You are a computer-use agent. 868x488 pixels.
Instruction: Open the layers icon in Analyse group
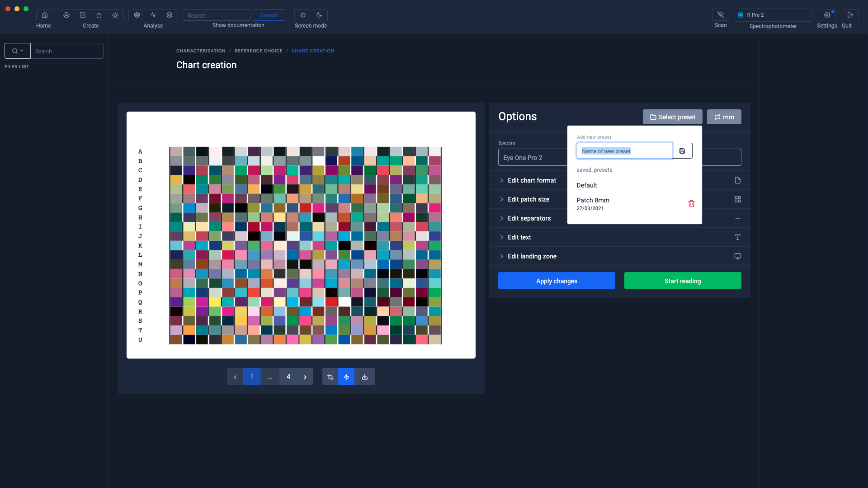coord(170,15)
